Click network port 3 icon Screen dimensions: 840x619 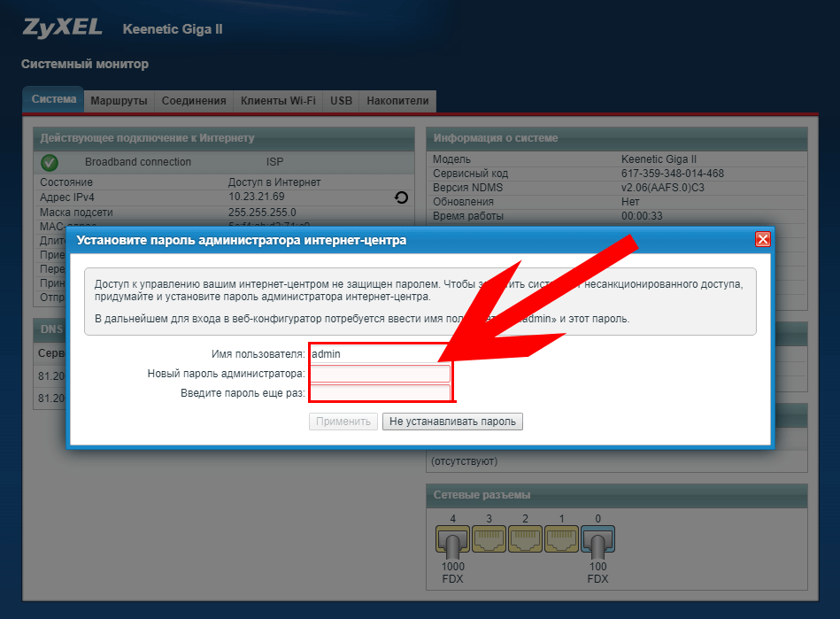click(489, 539)
